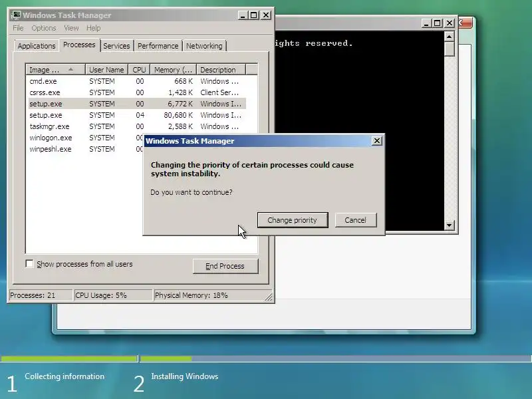Viewport: 532px width, 399px height.
Task: Switch to the Applications tab
Action: tap(37, 46)
